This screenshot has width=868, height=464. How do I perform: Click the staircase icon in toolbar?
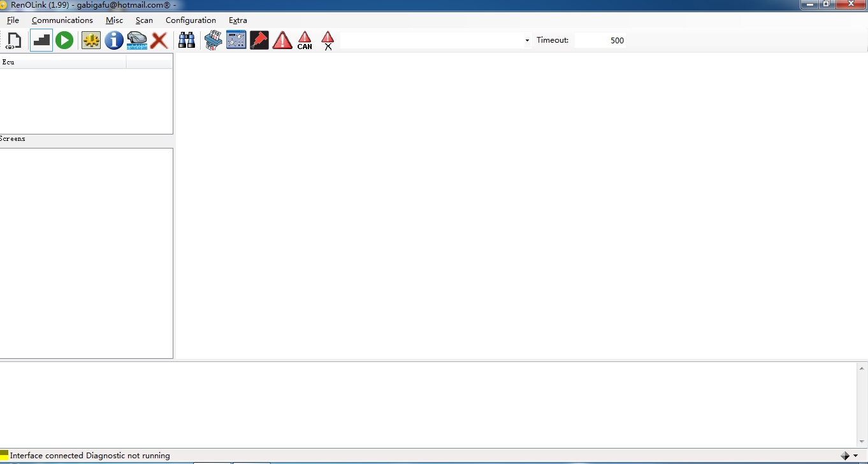pyautogui.click(x=41, y=41)
